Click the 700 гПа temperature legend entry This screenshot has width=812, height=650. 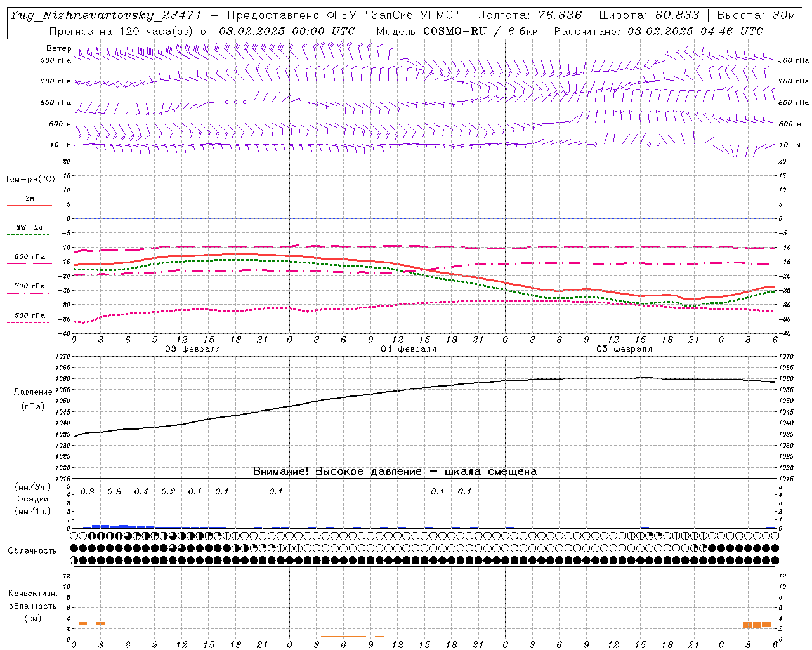pos(30,286)
